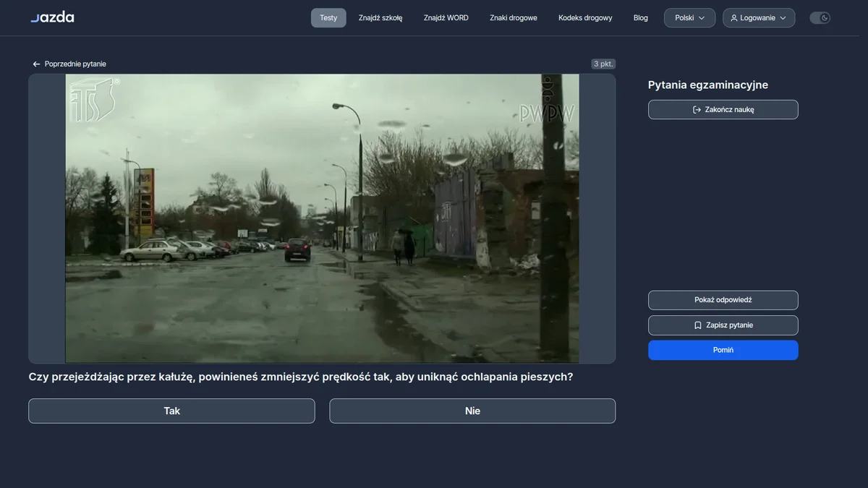Expand the Polski language dropdown
Screen dimensions: 868x488
click(690, 18)
